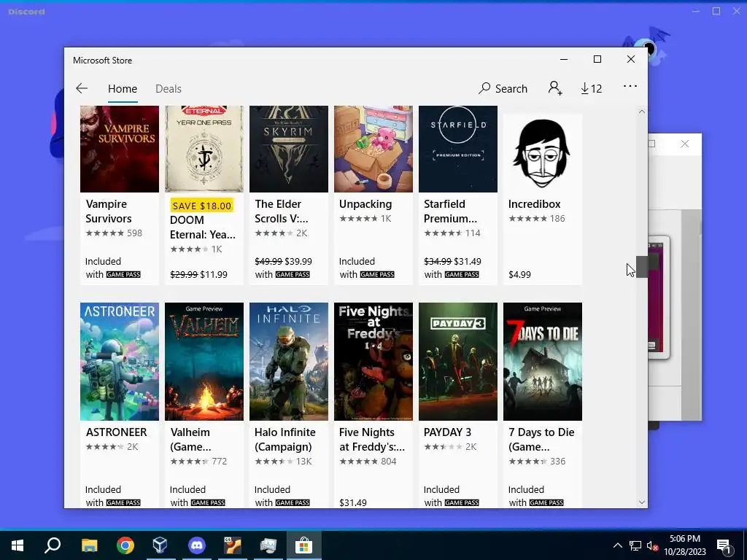Image resolution: width=747 pixels, height=560 pixels.
Task: Click the Store vertical scrollbar thumb
Action: click(x=642, y=267)
